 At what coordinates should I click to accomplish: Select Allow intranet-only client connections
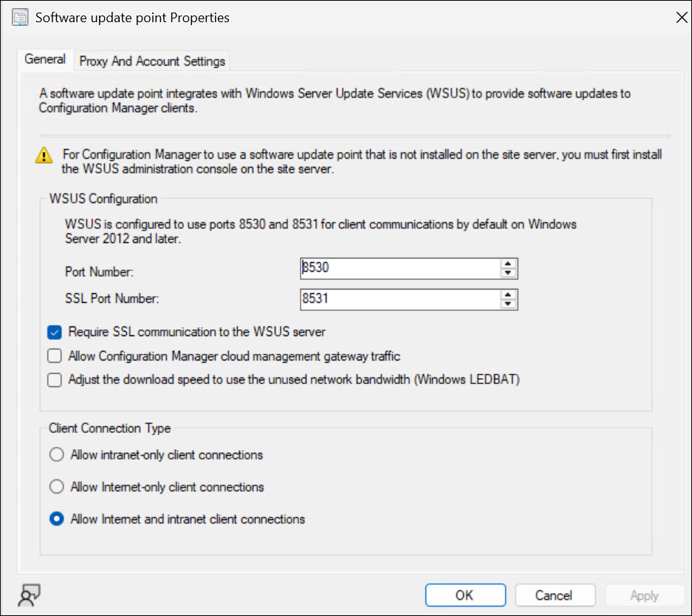coord(56,455)
